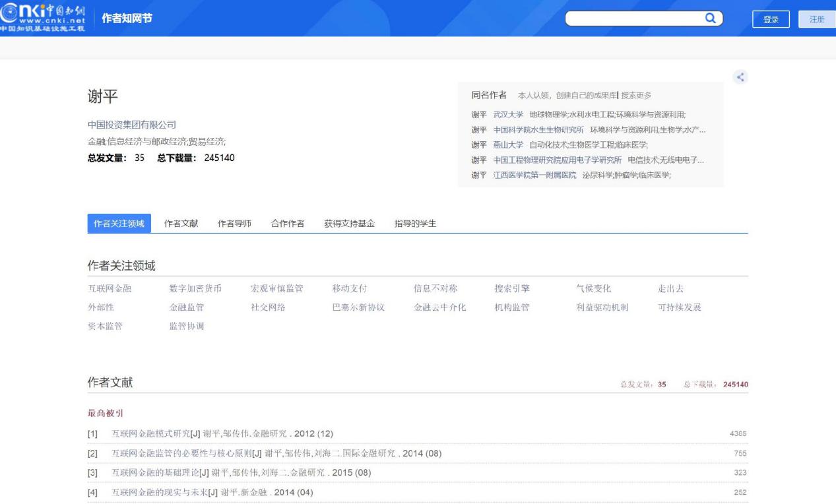Click the 移动支付 keyword
This screenshot has height=504, width=836.
tap(350, 288)
